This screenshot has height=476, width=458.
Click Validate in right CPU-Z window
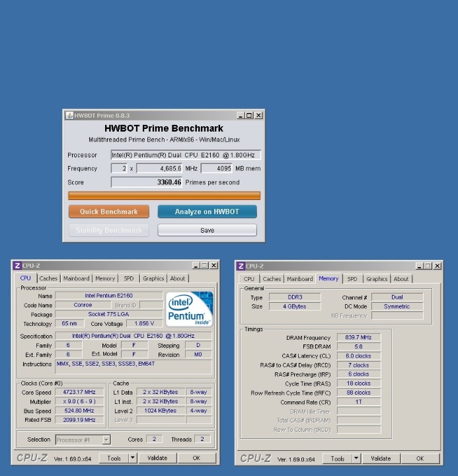click(x=381, y=459)
